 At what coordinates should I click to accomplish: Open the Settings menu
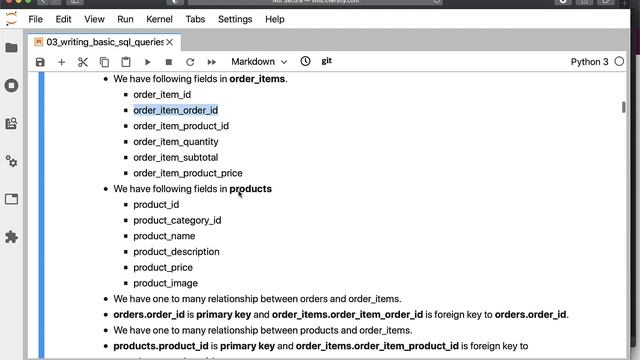[x=235, y=19]
